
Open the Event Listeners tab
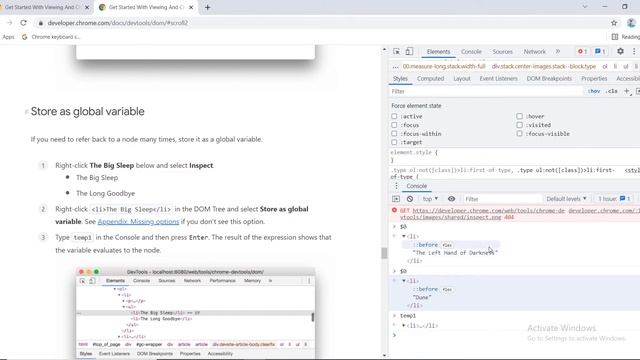[498, 78]
